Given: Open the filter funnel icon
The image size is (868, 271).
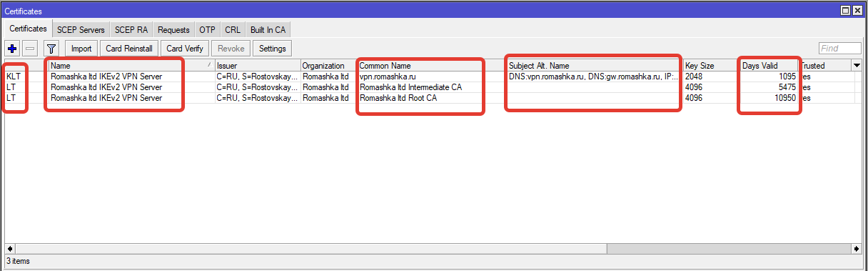Looking at the screenshot, I should tap(51, 49).
